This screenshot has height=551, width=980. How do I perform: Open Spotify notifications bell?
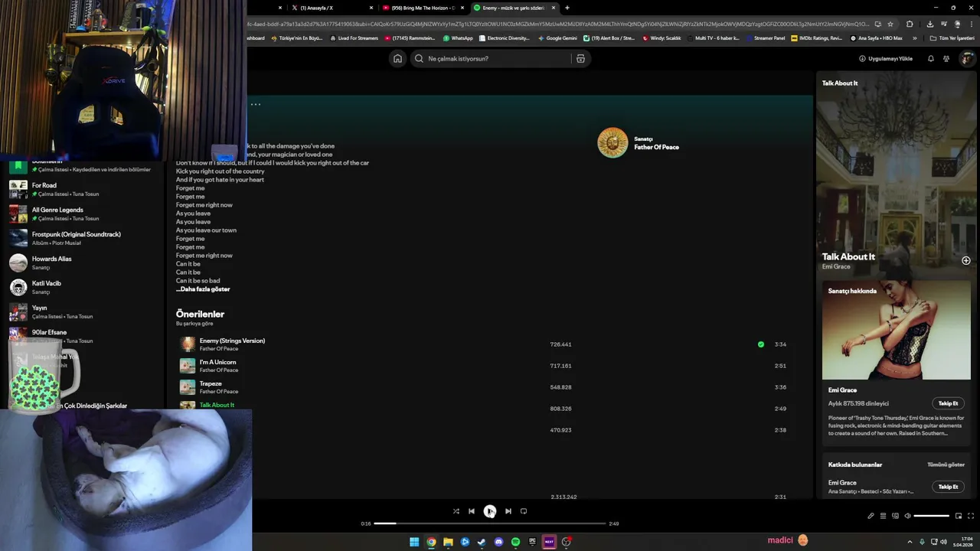coord(931,58)
